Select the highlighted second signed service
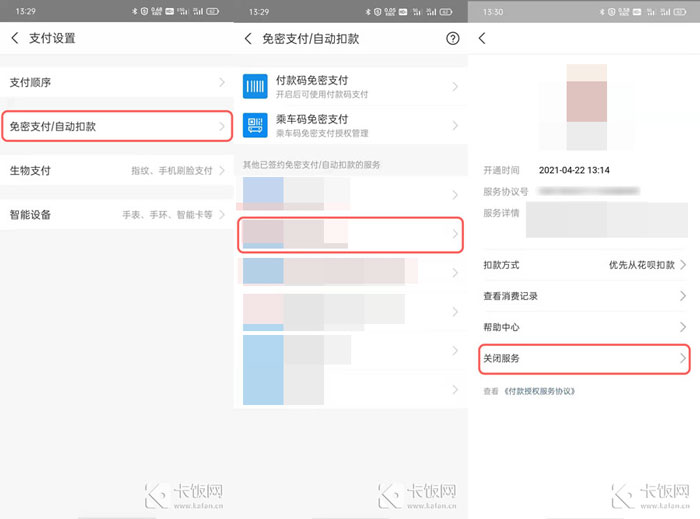 350,234
